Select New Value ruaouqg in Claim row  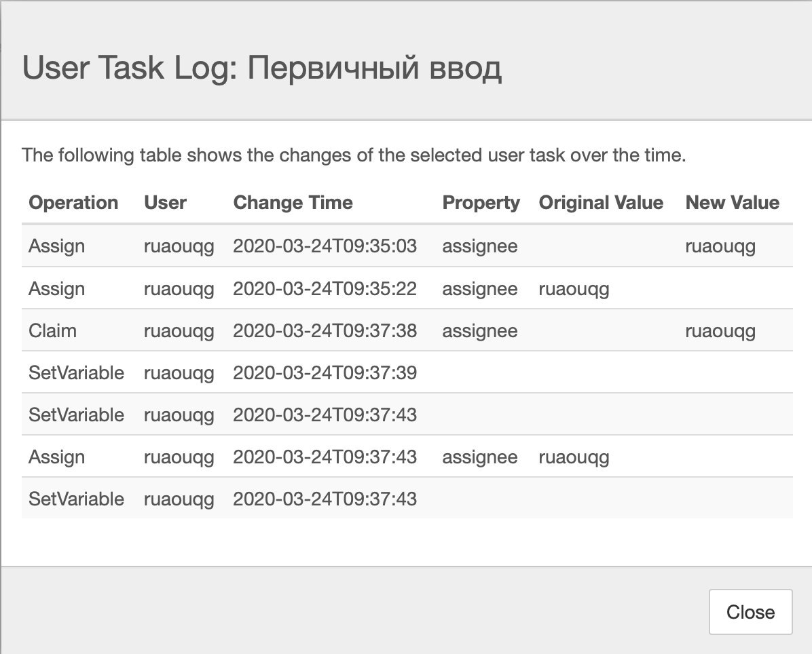(720, 331)
